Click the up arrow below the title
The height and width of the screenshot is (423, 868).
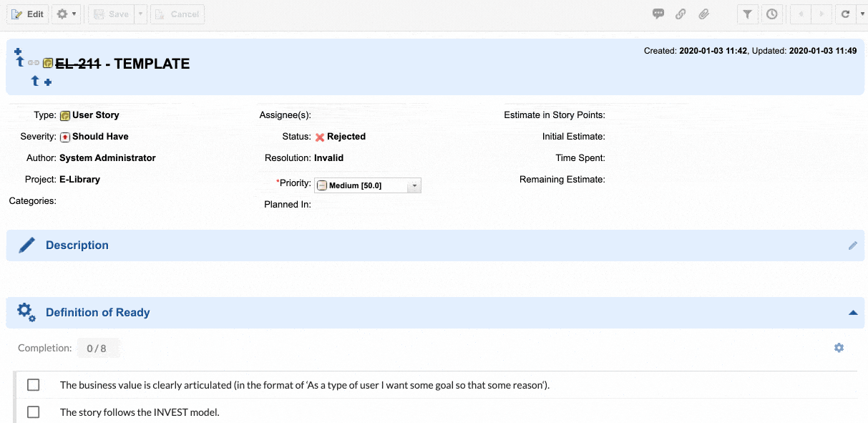tap(35, 81)
